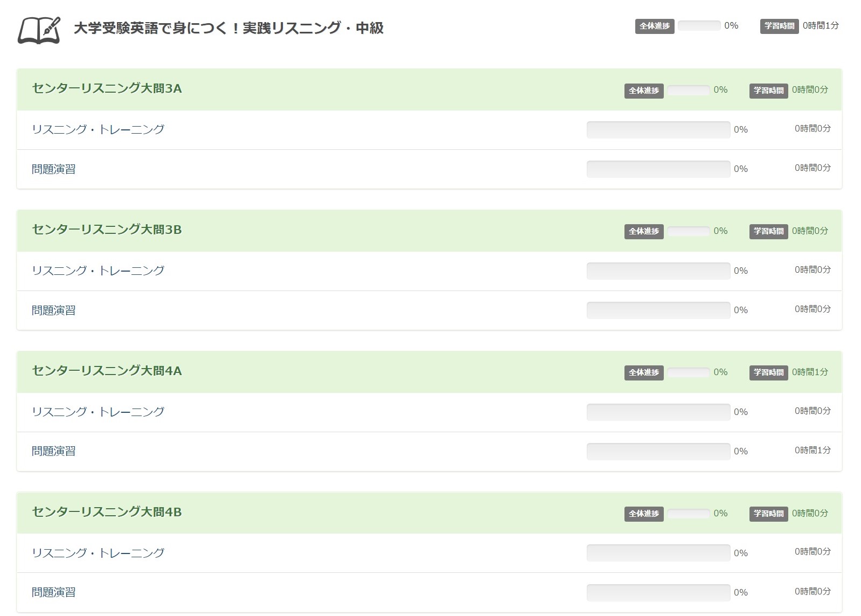This screenshot has width=861, height=616.
Task: Open the センターリスニング大問3B section header
Action: [429, 231]
